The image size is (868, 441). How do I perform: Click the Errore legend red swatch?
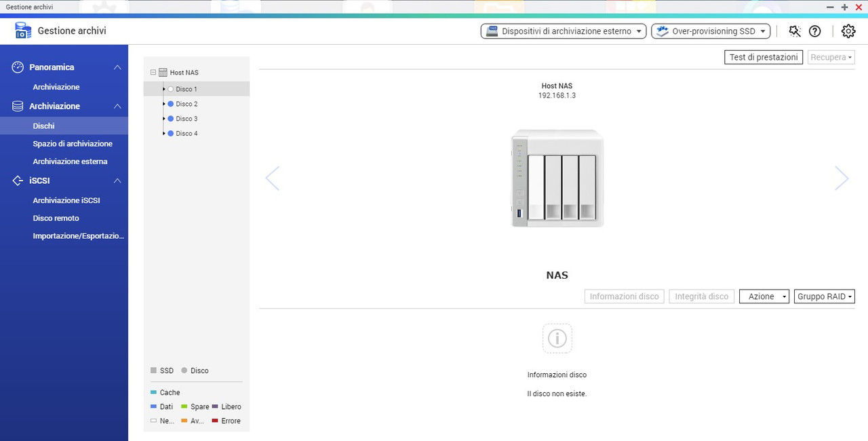[x=215, y=421]
